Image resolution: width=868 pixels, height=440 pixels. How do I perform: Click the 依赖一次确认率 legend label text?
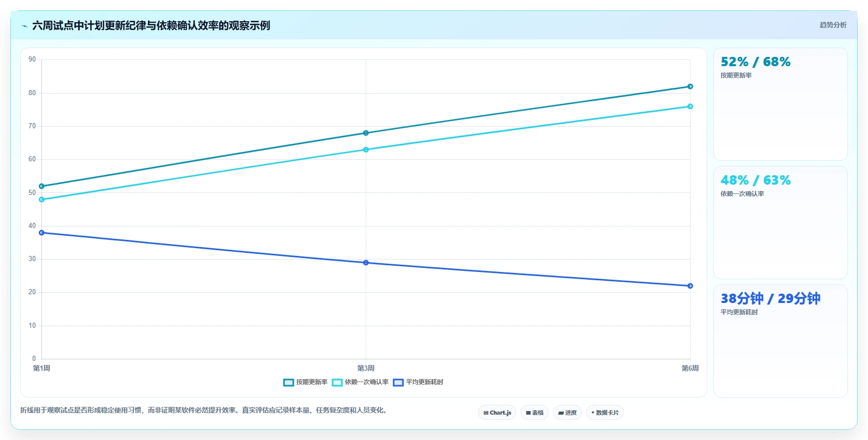pyautogui.click(x=367, y=382)
